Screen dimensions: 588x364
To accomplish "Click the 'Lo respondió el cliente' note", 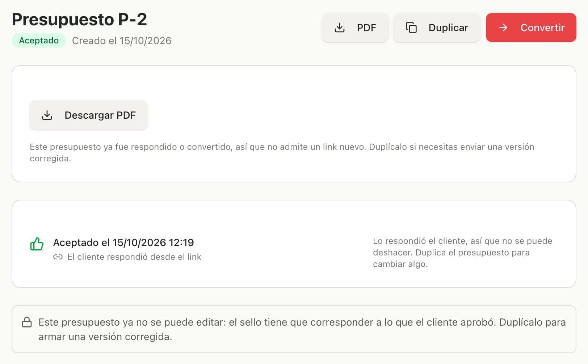I will click(463, 253).
